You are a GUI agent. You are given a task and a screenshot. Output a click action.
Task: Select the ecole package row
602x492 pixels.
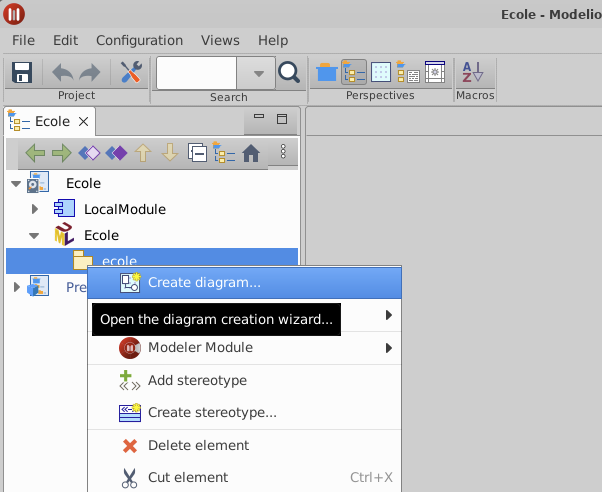coord(152,261)
